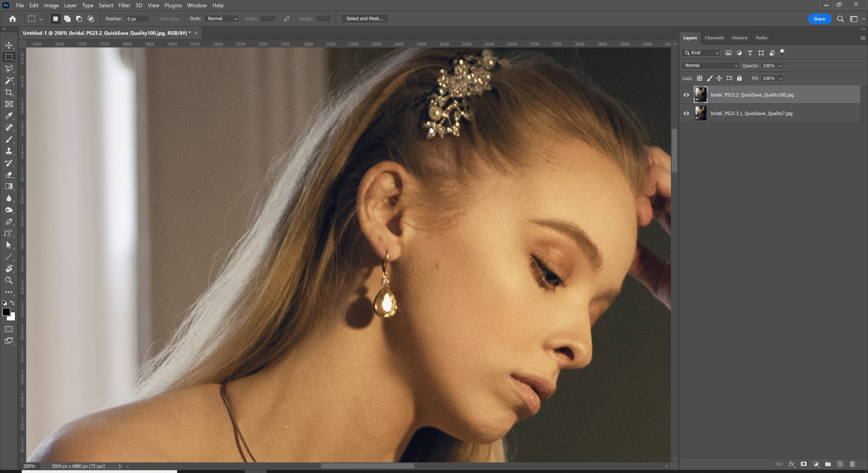Select the Clone Stamp tool
Screen dimensions: 868x473
coord(9,151)
